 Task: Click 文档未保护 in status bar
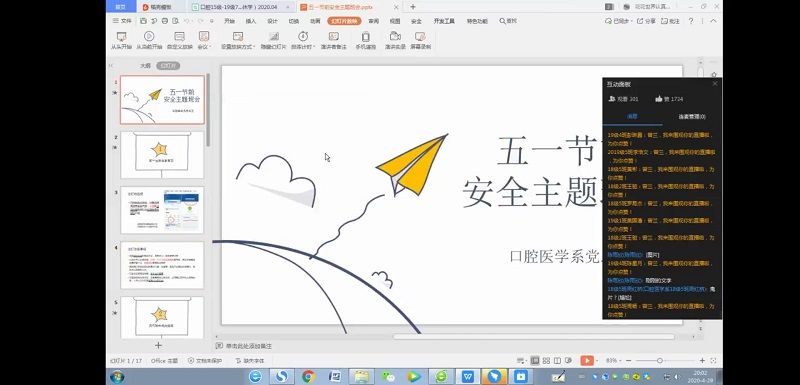205,361
